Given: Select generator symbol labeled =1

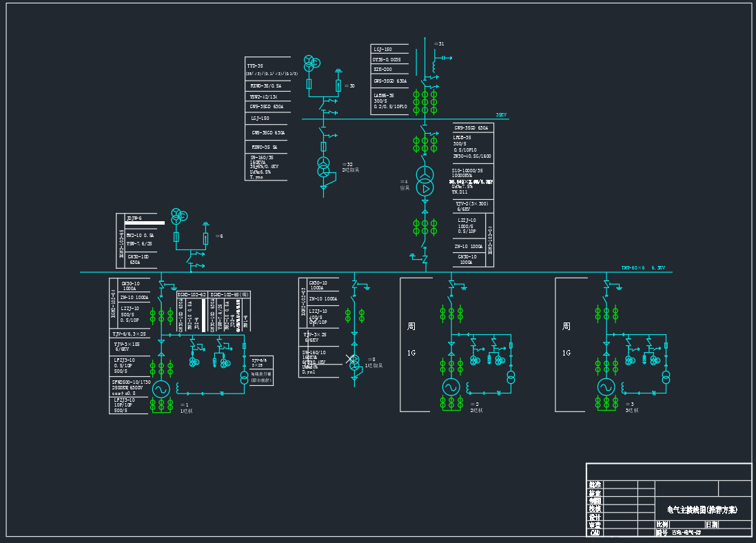Looking at the screenshot, I should pyautogui.click(x=161, y=389).
